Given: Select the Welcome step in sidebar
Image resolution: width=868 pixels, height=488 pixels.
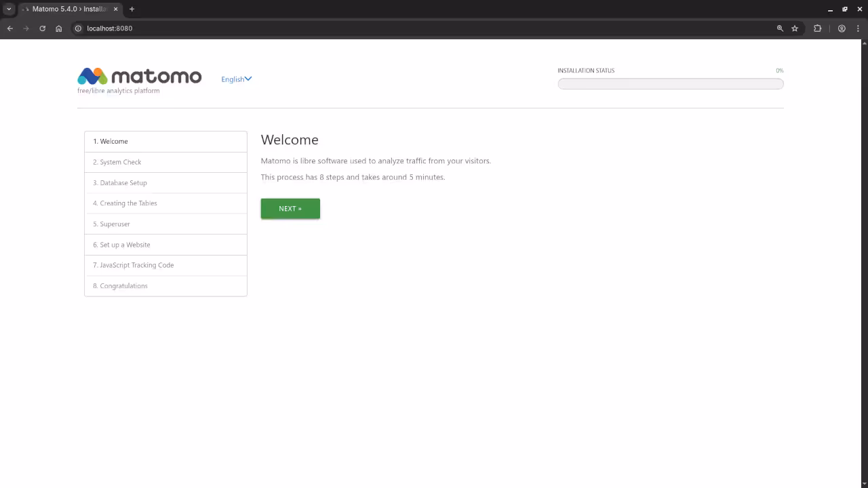Looking at the screenshot, I should point(165,142).
